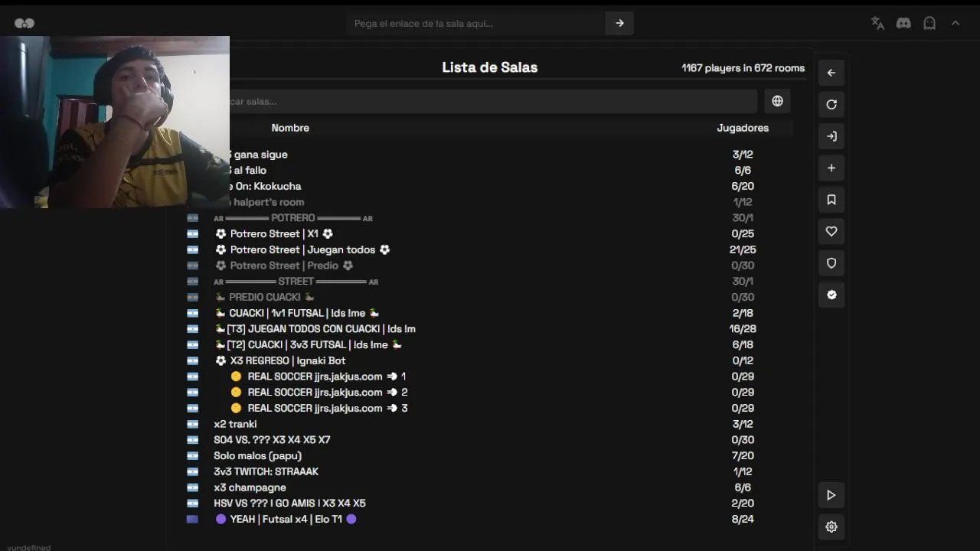Sort by the Nombre column header
This screenshot has width=980, height=551.
290,128
